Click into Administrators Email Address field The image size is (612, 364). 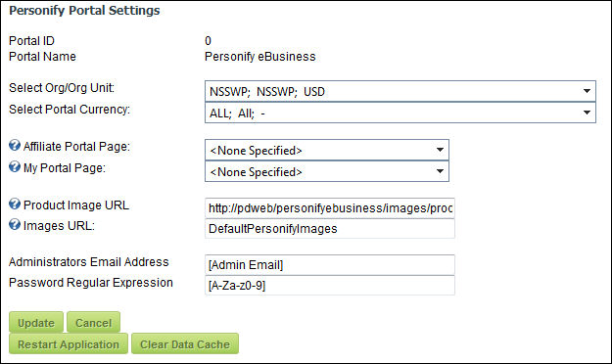[x=330, y=265]
